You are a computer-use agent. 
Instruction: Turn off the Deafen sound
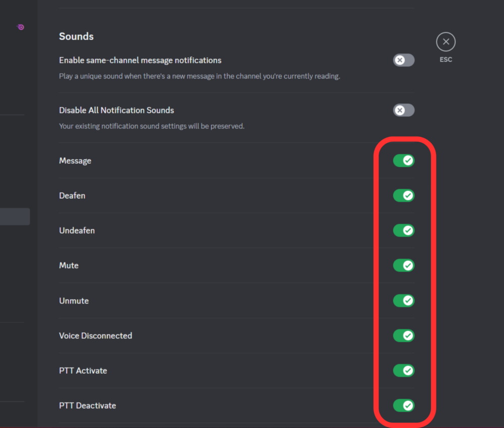[x=403, y=195]
